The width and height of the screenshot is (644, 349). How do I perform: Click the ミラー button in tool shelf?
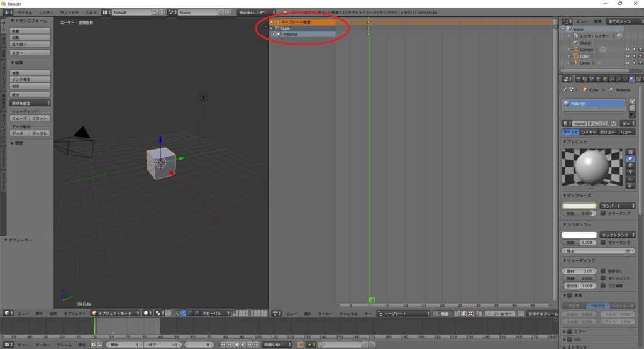30,53
